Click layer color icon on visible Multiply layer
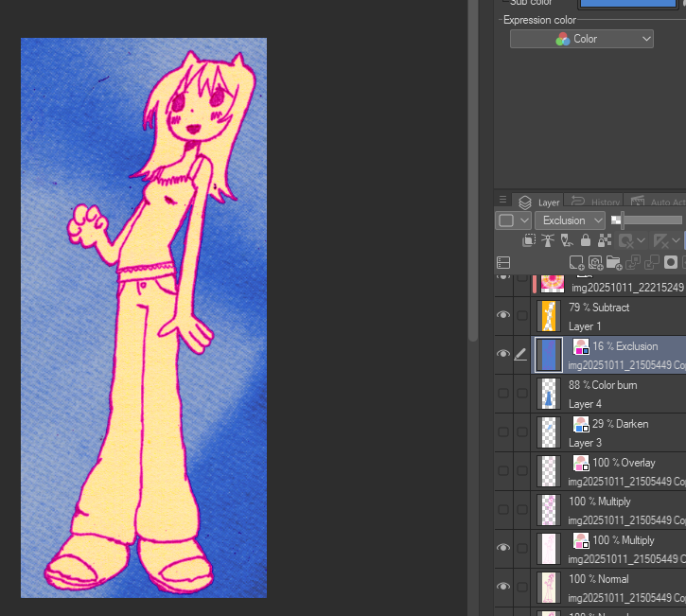Screen dimensions: 686x616 (581, 540)
